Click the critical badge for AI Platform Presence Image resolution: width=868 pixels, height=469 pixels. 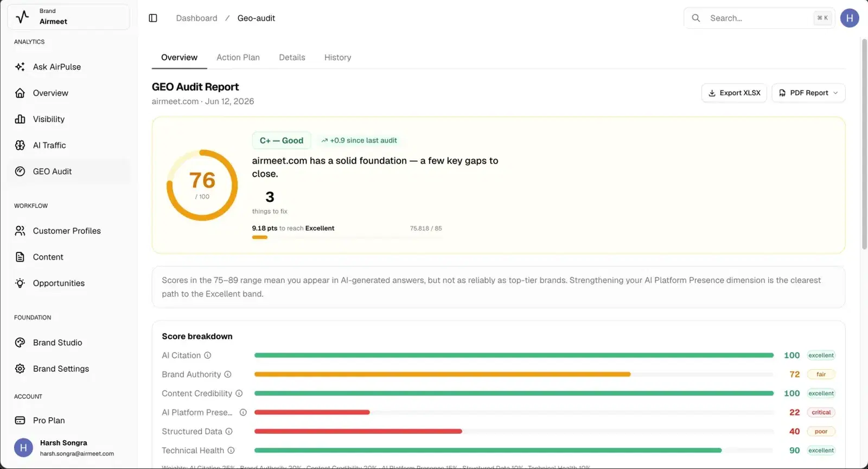tap(821, 413)
